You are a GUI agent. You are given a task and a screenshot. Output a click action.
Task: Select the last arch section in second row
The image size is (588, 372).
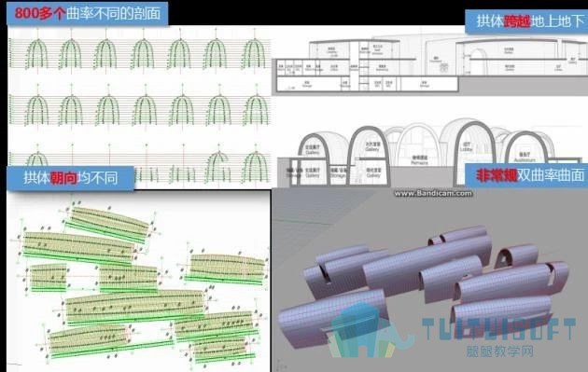coord(256,109)
